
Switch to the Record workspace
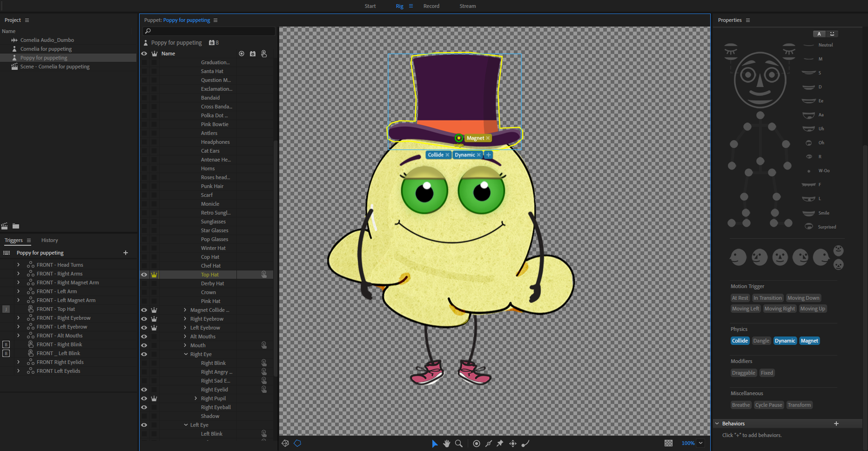tap(431, 6)
